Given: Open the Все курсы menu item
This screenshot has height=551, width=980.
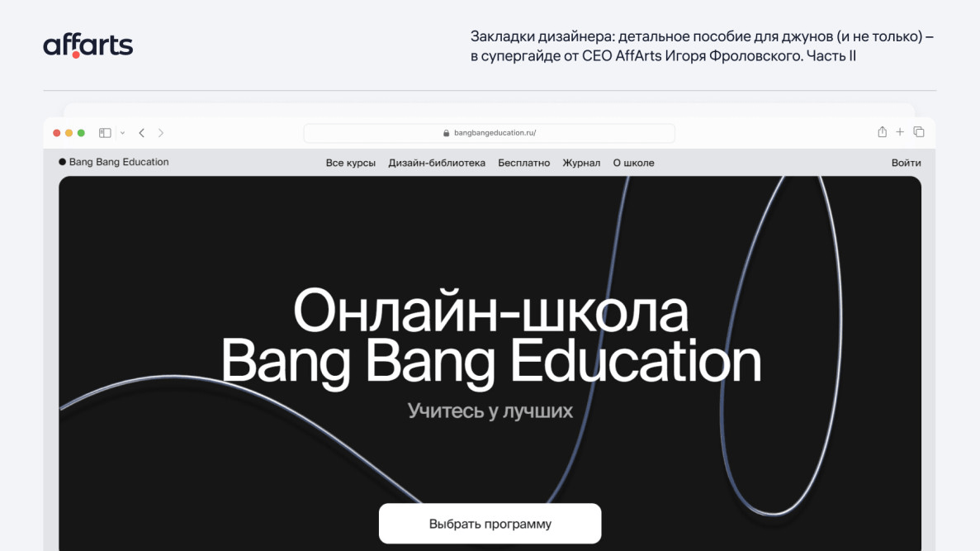Looking at the screenshot, I should tap(351, 163).
